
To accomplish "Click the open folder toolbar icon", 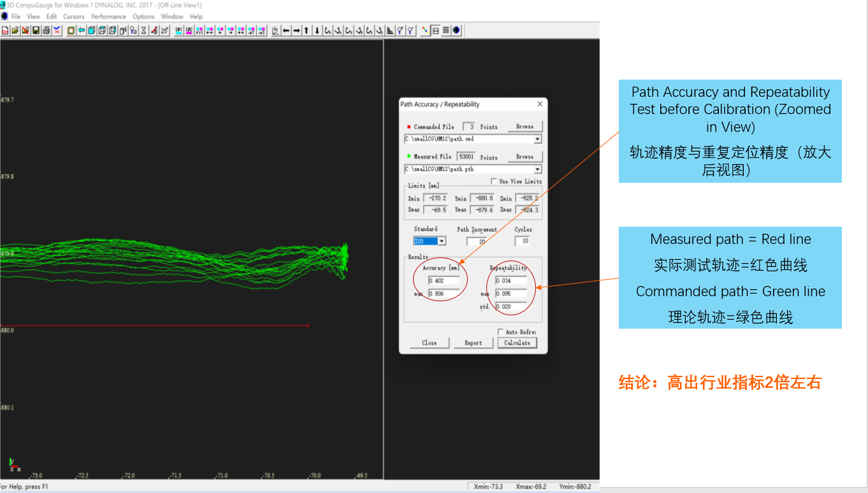I will coord(15,31).
